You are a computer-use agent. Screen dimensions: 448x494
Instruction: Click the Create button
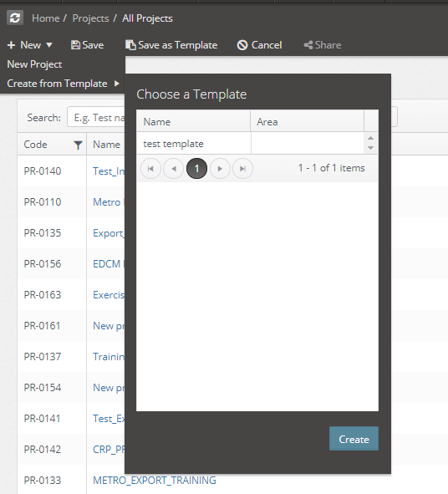click(x=354, y=439)
